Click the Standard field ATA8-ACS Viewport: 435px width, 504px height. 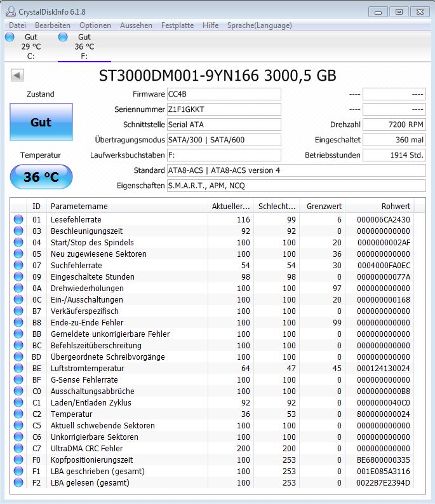(x=296, y=170)
